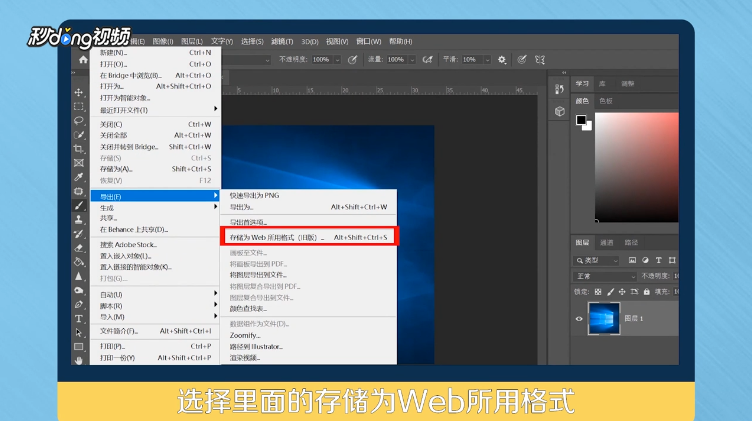Toggle pressure for opacity icon
752x421 pixels.
click(x=352, y=59)
